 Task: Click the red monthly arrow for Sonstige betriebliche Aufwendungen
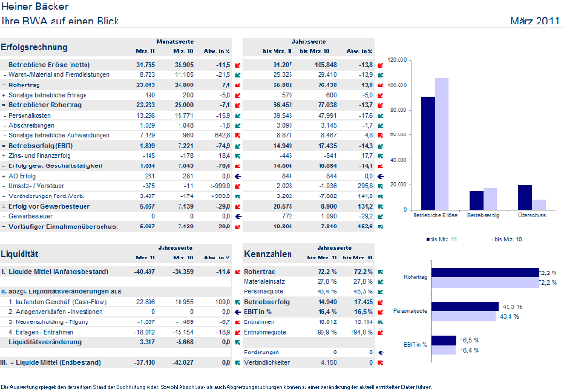(238, 136)
